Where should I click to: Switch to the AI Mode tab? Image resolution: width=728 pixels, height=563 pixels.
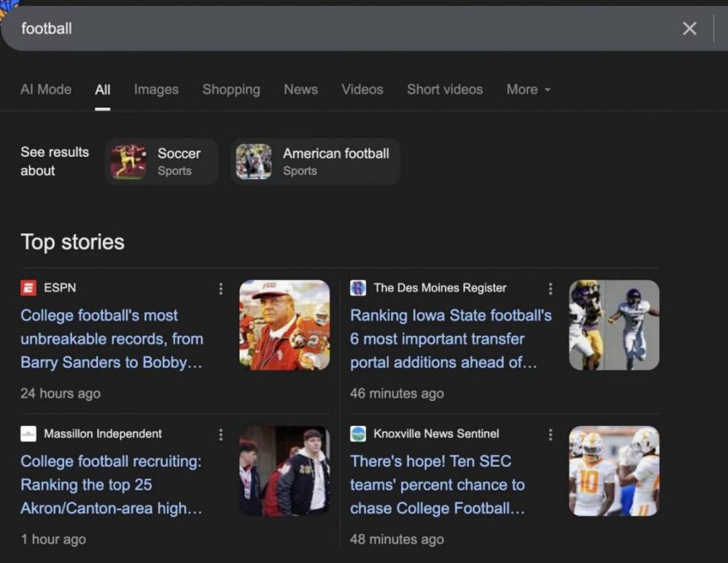(46, 89)
